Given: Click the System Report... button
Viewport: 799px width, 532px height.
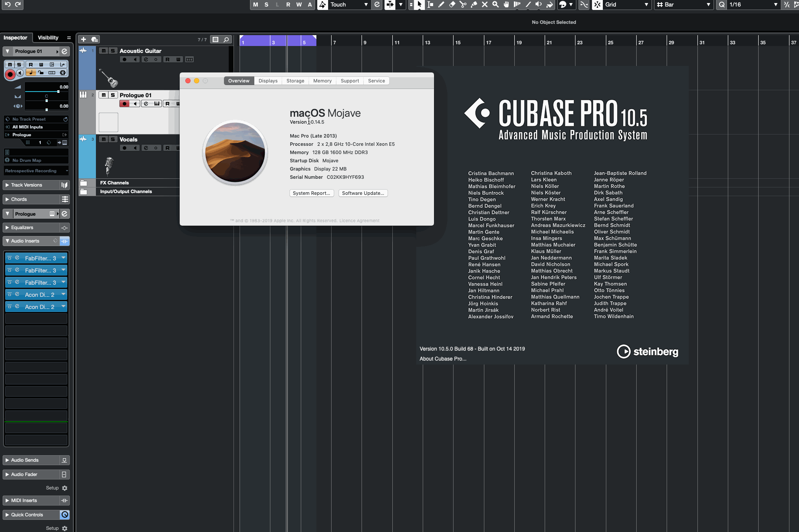Looking at the screenshot, I should (x=311, y=193).
